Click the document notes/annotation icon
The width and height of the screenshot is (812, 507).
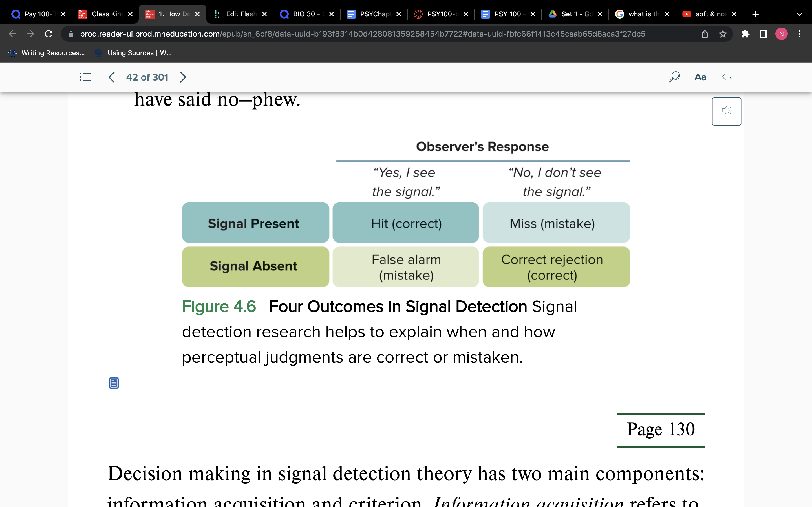click(x=113, y=383)
